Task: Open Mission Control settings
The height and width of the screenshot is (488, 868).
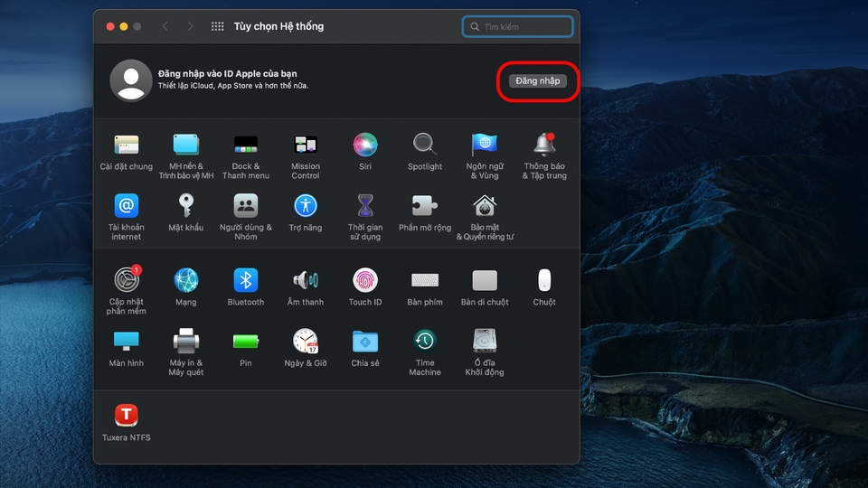Action: 306,145
